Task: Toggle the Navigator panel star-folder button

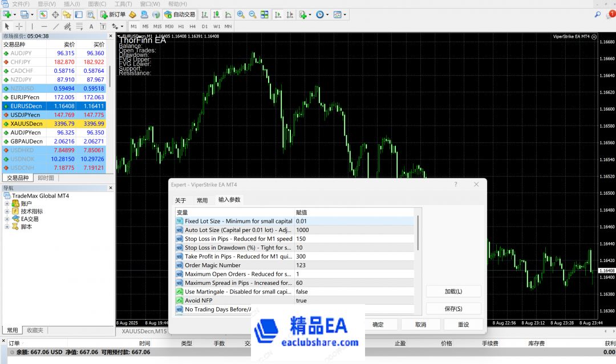Action: click(67, 14)
